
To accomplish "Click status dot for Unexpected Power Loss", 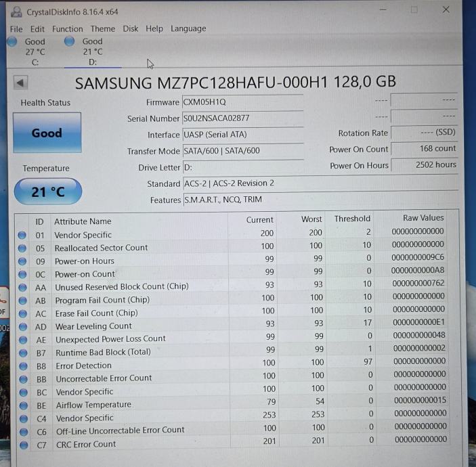I will coord(23,340).
